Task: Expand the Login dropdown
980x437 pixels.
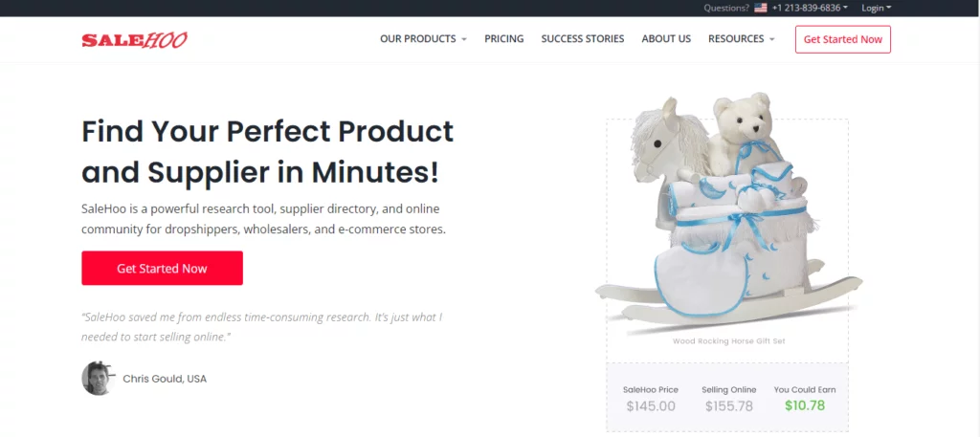Action: (x=877, y=8)
